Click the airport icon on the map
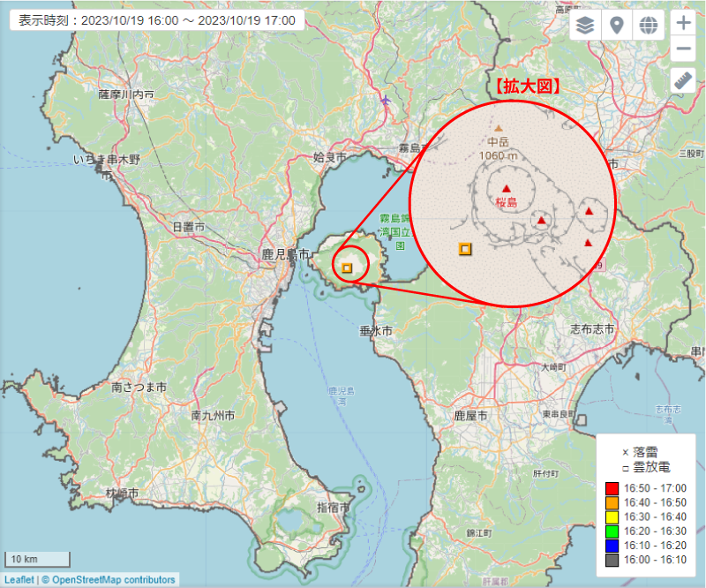This screenshot has height=588, width=706. click(384, 100)
